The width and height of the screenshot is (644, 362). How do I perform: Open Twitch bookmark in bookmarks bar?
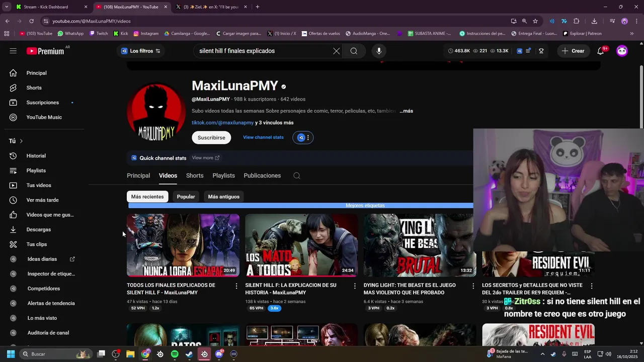click(x=99, y=34)
